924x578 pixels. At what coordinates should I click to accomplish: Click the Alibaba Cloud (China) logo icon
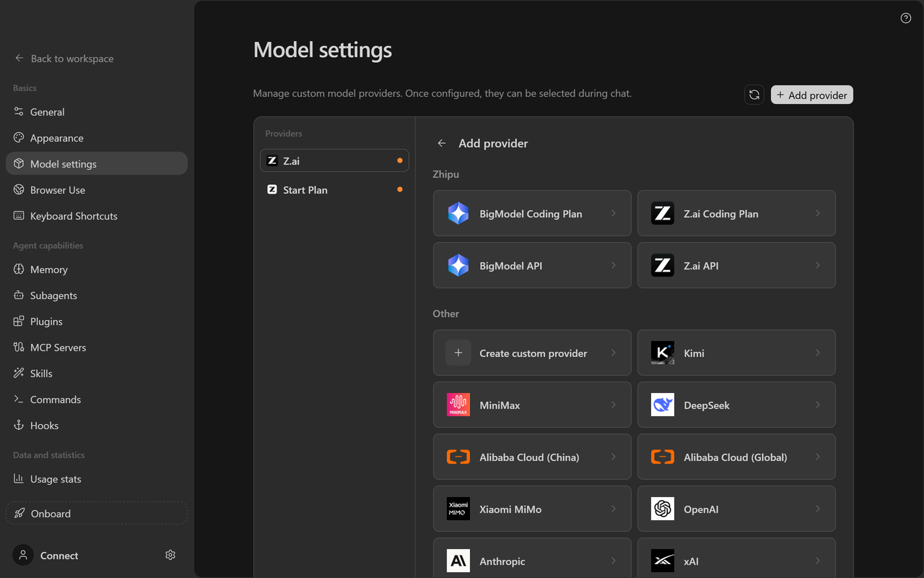(458, 457)
